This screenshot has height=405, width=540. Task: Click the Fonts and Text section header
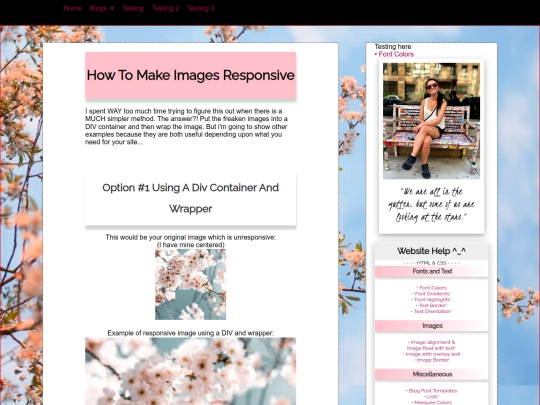(x=432, y=271)
